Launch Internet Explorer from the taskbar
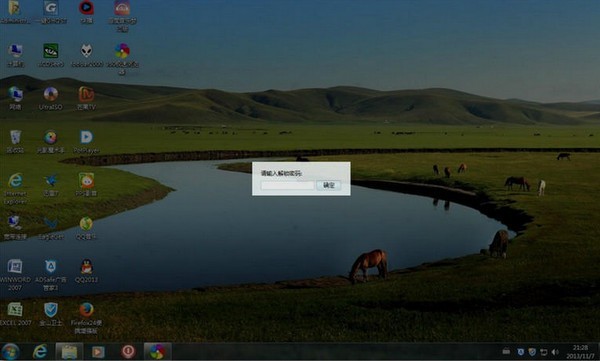 [40, 352]
